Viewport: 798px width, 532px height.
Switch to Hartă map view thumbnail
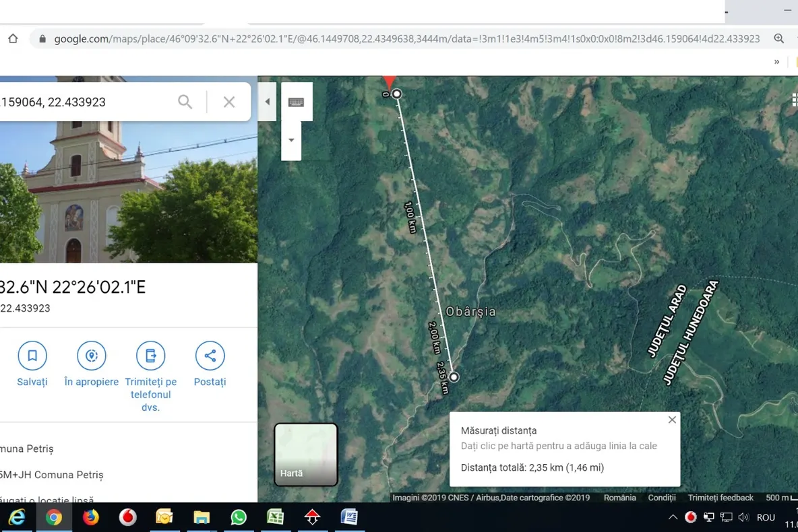[x=306, y=454]
